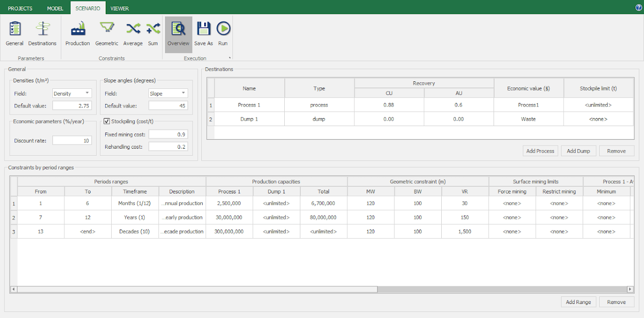Viewport: 644px width, 318px height.
Task: Toggle the Stockpiling cost checkbox
Action: pos(107,121)
